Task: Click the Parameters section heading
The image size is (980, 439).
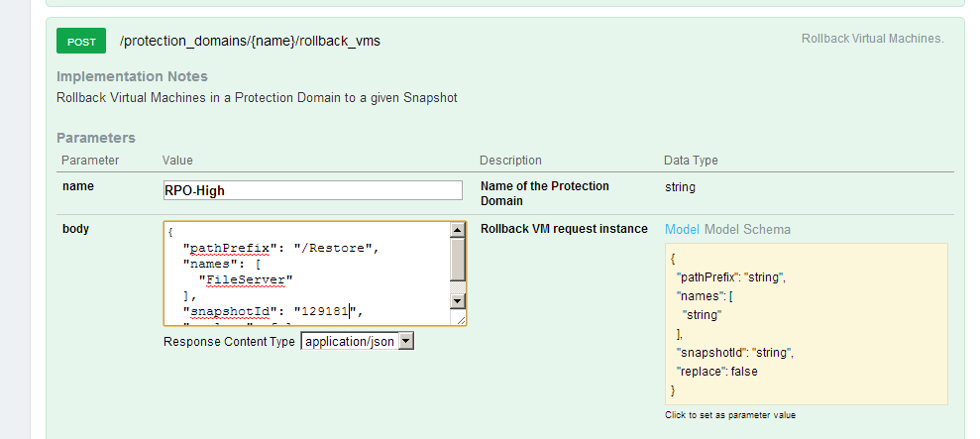Action: (x=96, y=138)
